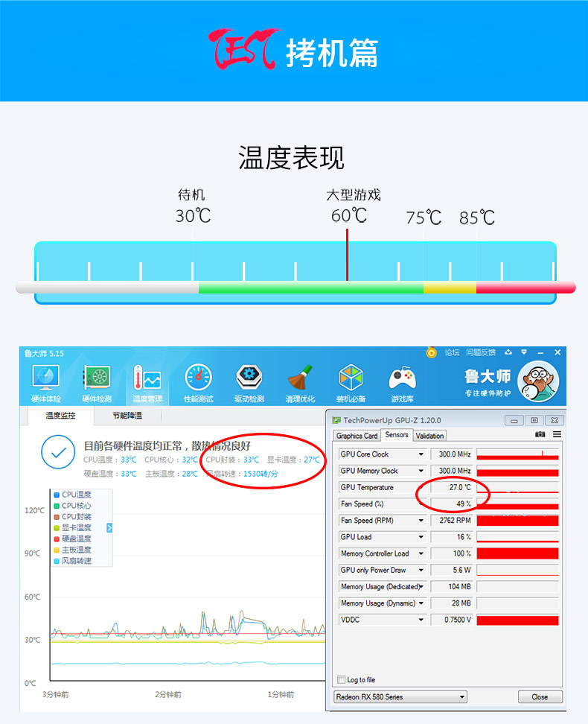The image size is (588, 724).
Task: Toggle CPU封装 legend series
Action: tap(72, 517)
